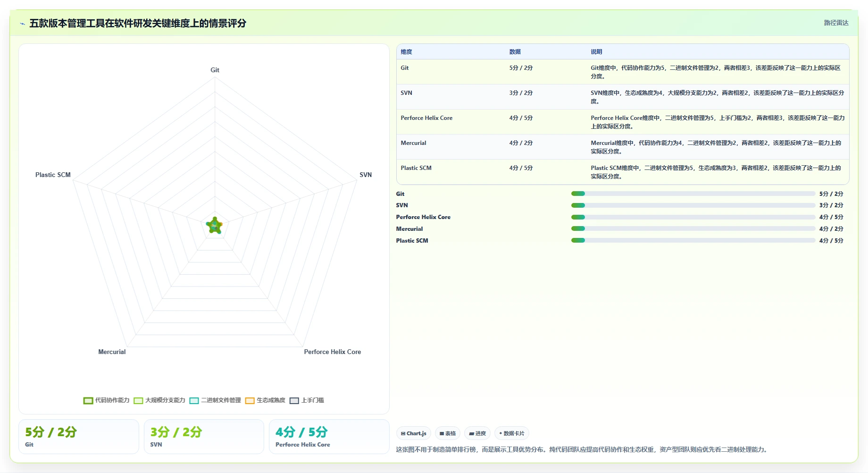This screenshot has height=473, width=868.
Task: Click the small icon before the page title
Action: [22, 24]
